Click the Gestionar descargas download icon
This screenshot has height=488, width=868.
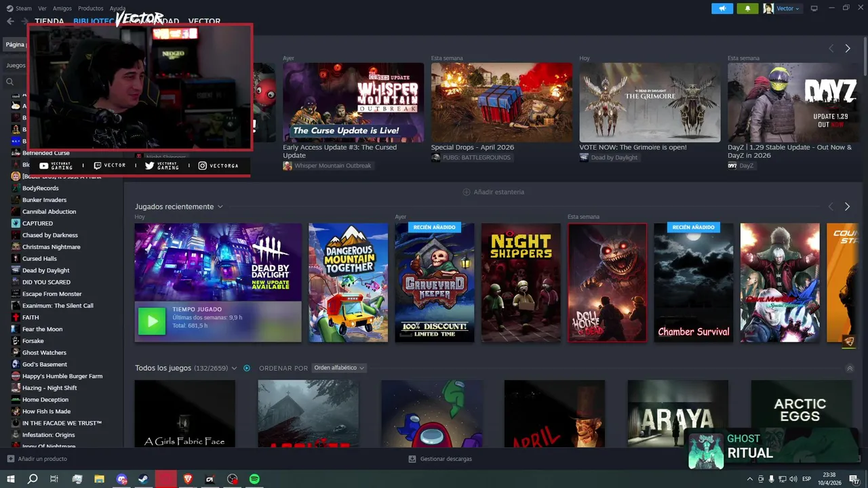pos(412,459)
